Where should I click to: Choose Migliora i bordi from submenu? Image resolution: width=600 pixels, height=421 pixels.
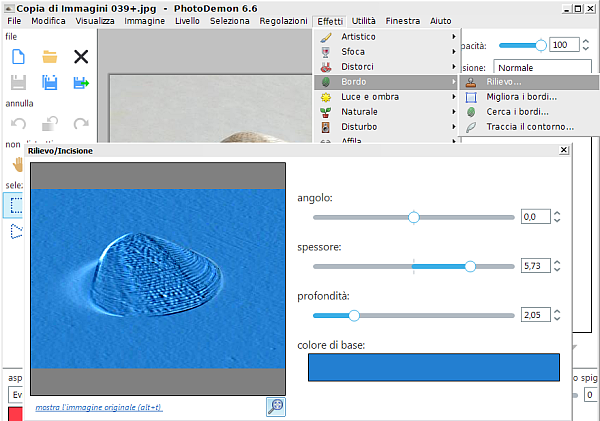[x=521, y=97]
